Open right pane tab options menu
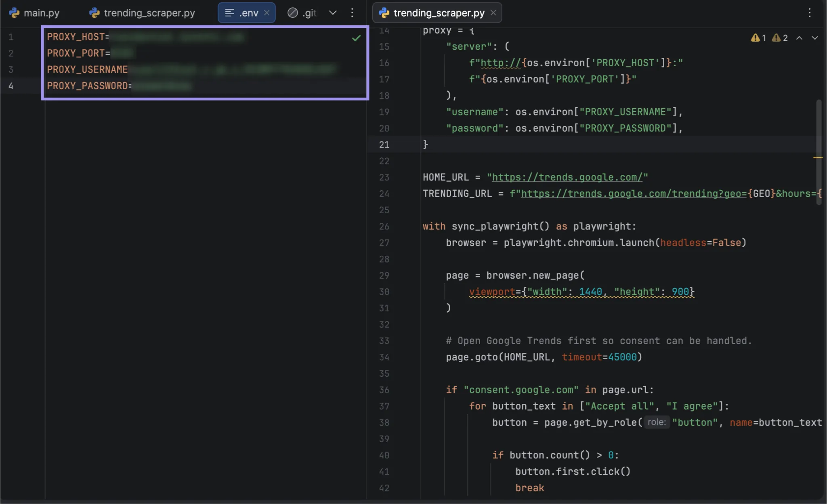Screen dimensions: 827x504 [809, 13]
